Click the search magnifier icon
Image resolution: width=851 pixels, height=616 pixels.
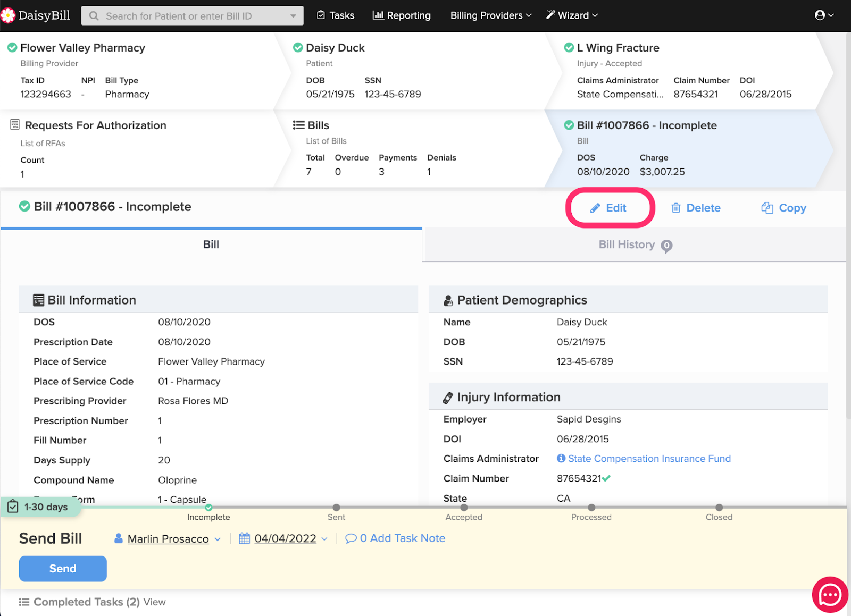pos(94,16)
